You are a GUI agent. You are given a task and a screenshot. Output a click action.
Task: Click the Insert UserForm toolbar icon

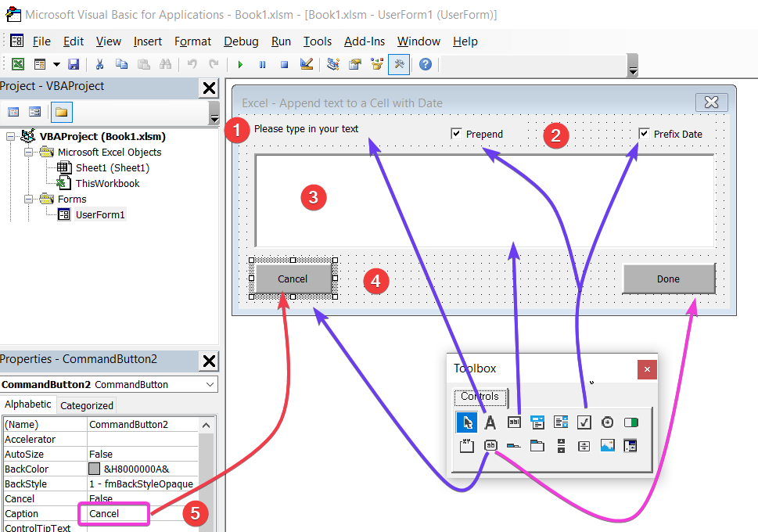[x=40, y=64]
